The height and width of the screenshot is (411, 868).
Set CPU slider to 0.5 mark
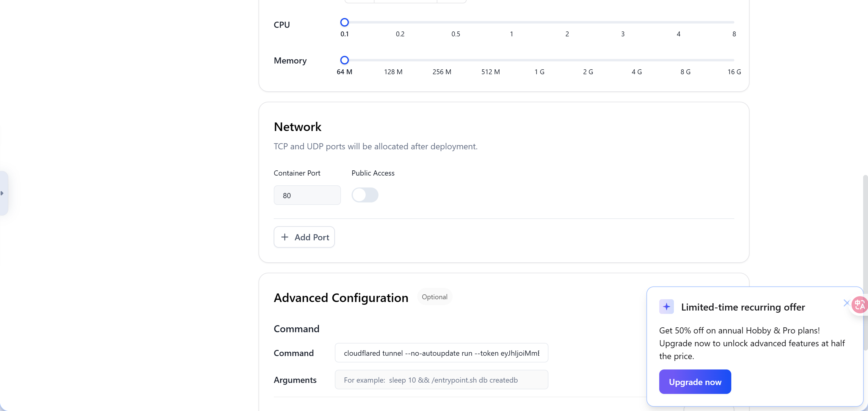coord(456,22)
